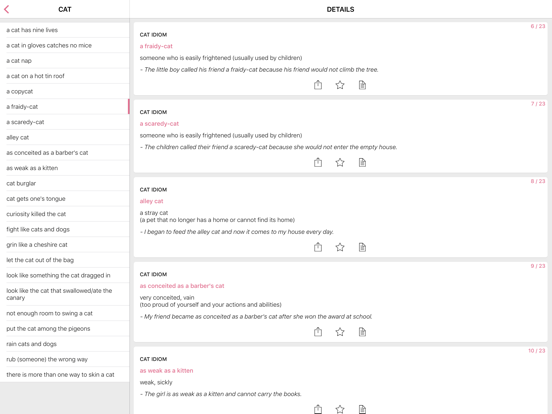Select 'not enough room to swing a cat'
The image size is (552, 414).
pyautogui.click(x=65, y=313)
